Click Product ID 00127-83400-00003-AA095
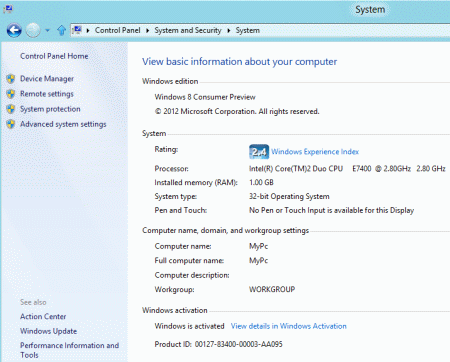Screen dimensions: 450x362 218,344
